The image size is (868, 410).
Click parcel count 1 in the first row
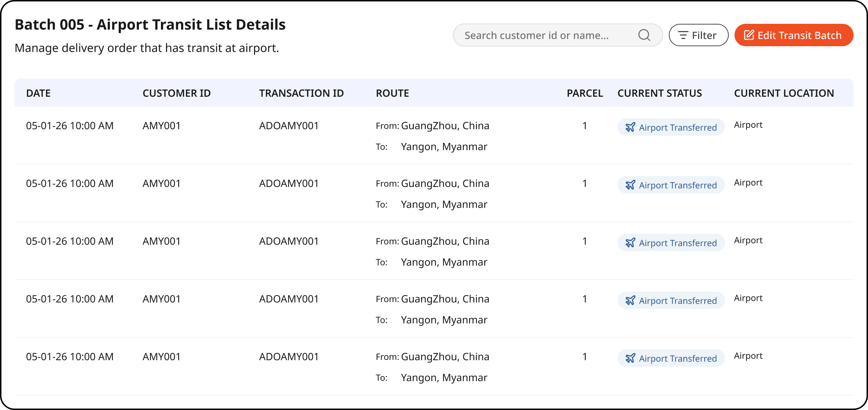pyautogui.click(x=584, y=126)
